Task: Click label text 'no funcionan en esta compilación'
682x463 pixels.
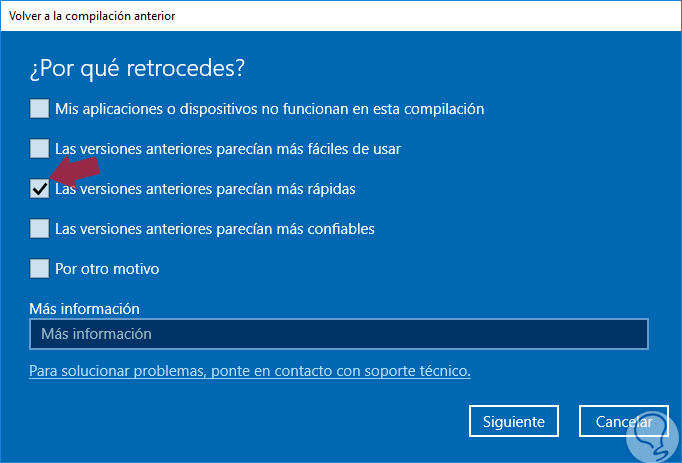Action: tap(380, 108)
